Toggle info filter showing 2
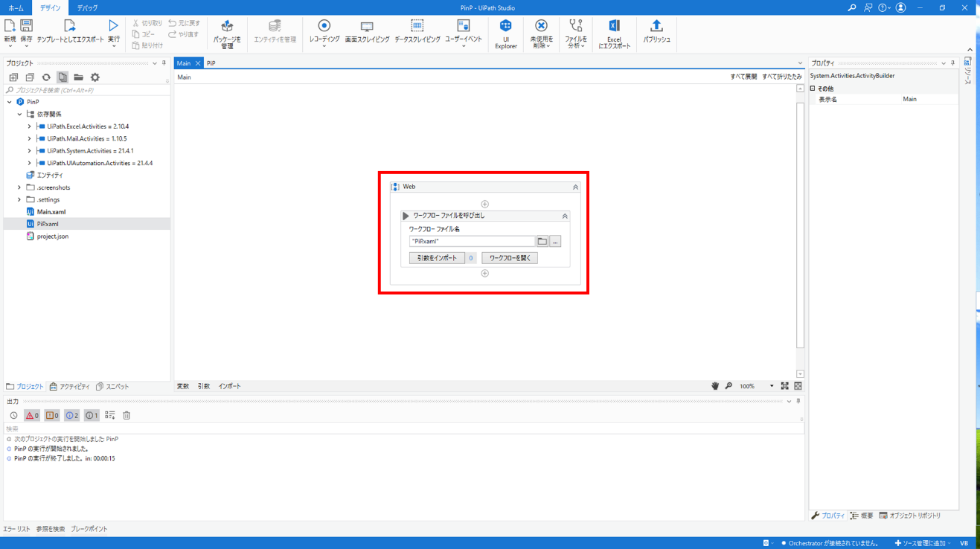This screenshot has height=549, width=980. click(x=71, y=416)
